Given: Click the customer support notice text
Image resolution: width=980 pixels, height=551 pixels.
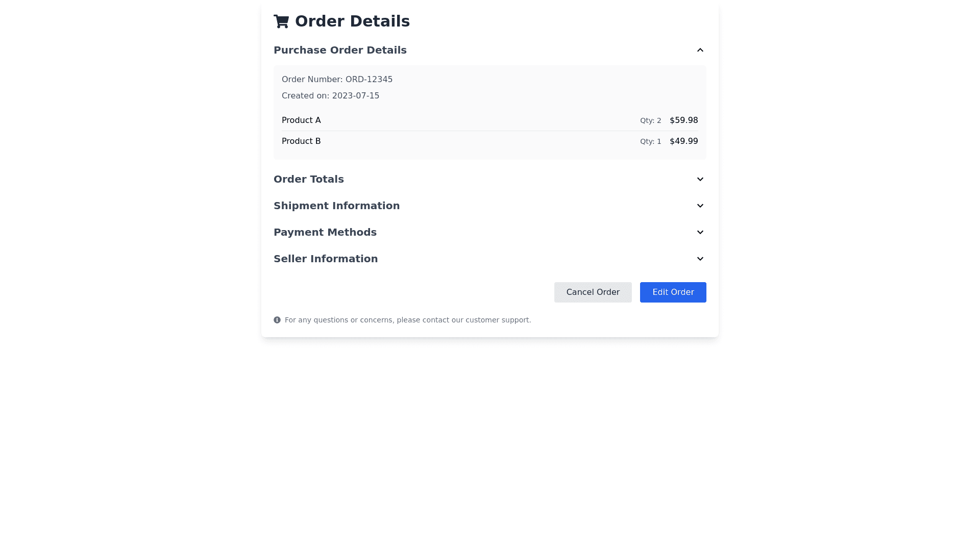Looking at the screenshot, I should tap(408, 320).
